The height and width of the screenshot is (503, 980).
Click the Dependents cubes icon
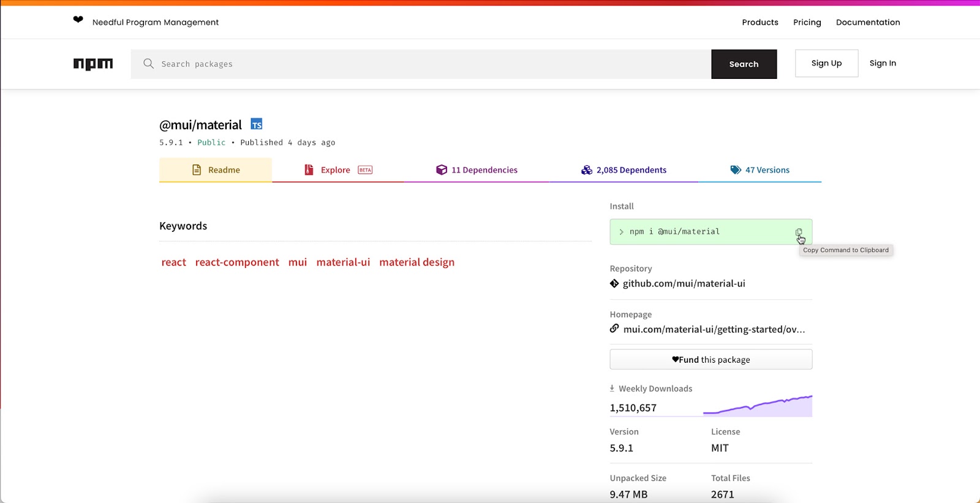tap(587, 170)
